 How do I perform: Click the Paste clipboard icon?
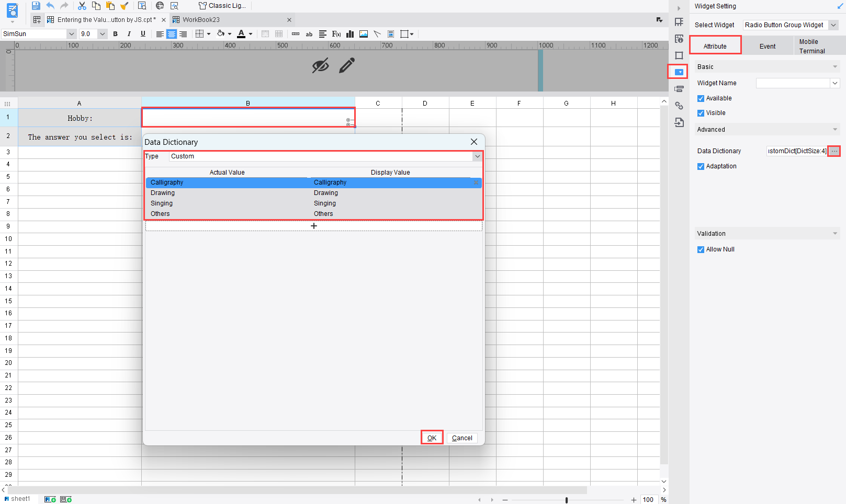coord(110,6)
